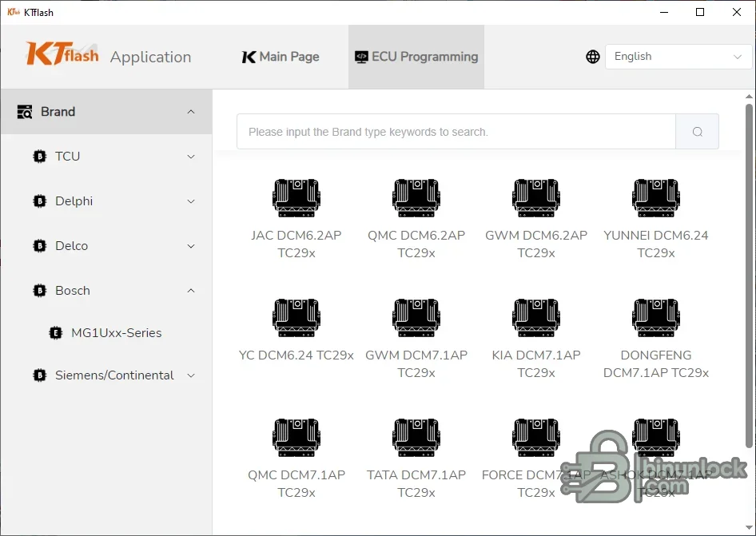Open the FORCE DCM7.1AP TC29x ECU icon
The width and height of the screenshot is (756, 536).
coord(536,438)
